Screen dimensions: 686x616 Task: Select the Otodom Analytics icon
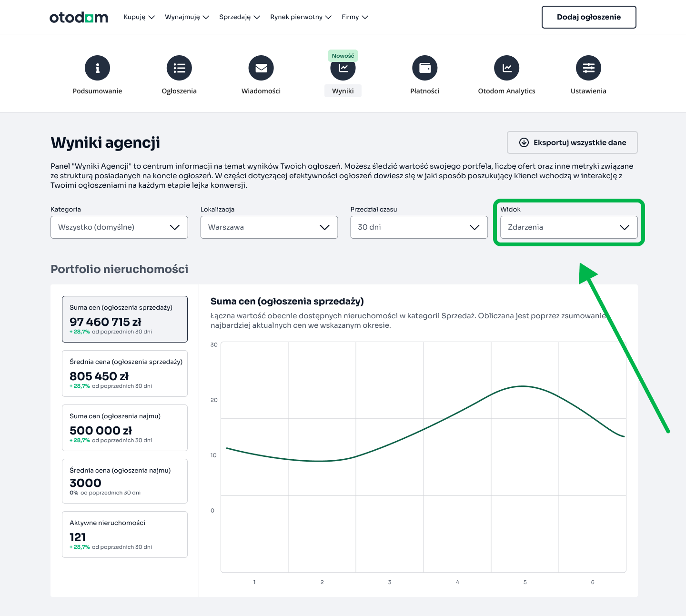pyautogui.click(x=507, y=68)
